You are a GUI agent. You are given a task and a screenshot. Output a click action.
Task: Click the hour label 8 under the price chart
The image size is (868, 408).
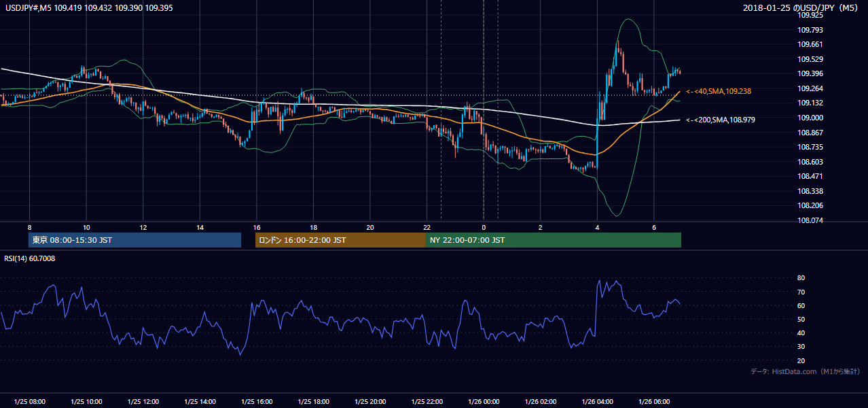[x=29, y=227]
